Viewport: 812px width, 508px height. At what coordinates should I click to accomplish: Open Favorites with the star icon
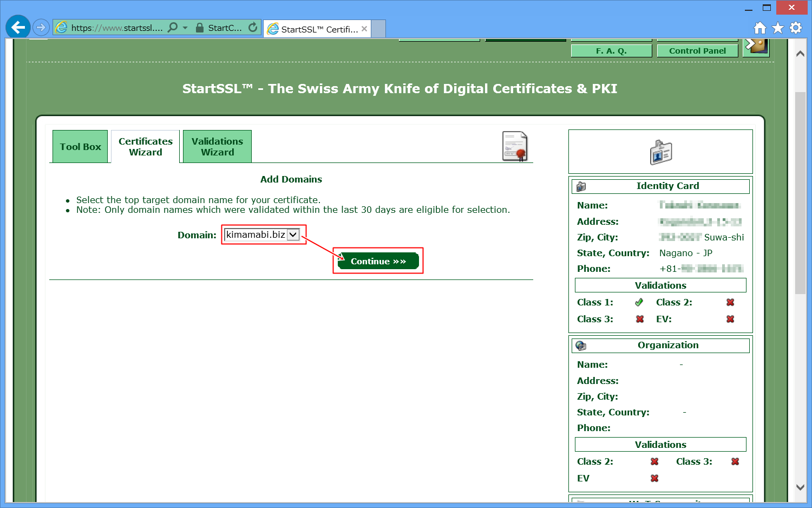point(778,28)
